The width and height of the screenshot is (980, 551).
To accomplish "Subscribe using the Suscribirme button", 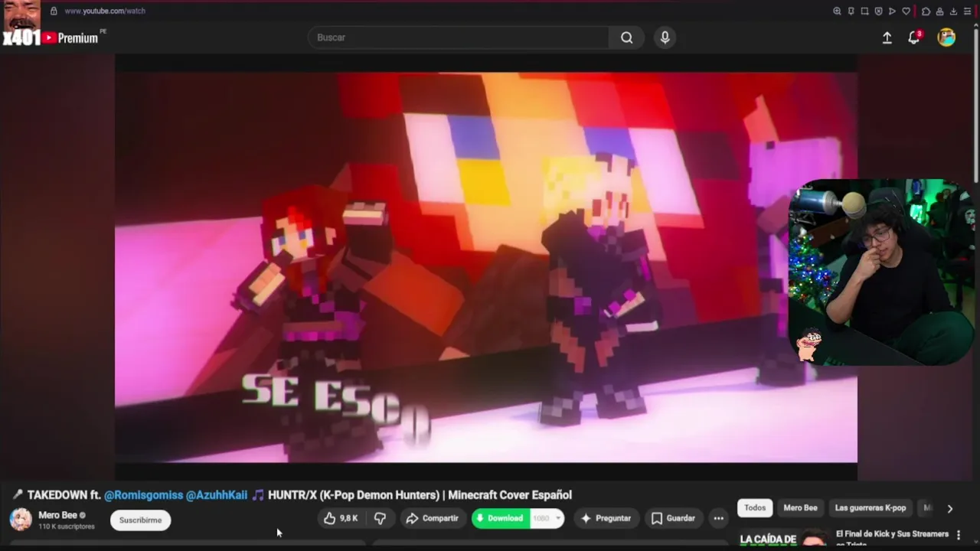I will click(140, 520).
